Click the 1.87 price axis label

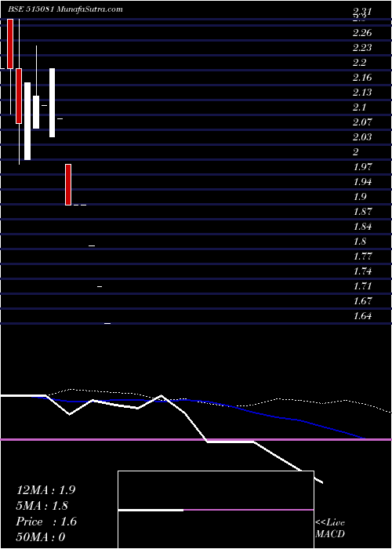click(x=362, y=212)
